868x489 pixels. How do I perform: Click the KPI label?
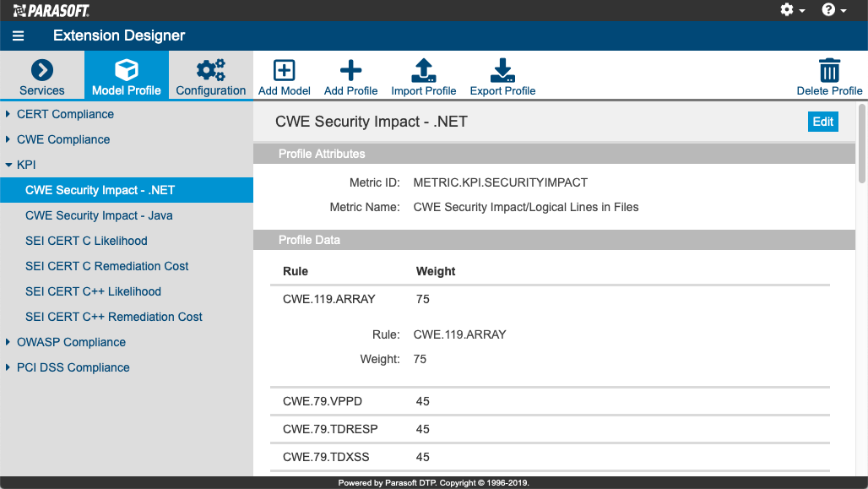click(26, 165)
